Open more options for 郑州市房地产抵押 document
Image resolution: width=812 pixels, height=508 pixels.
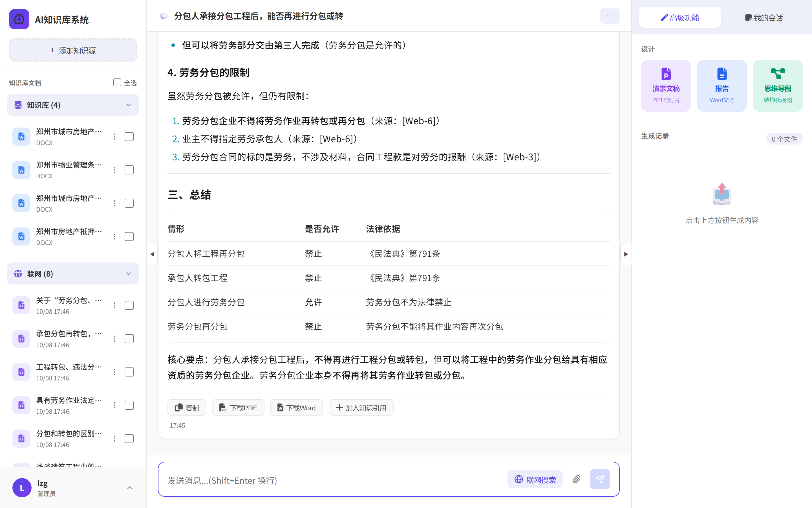[114, 237]
